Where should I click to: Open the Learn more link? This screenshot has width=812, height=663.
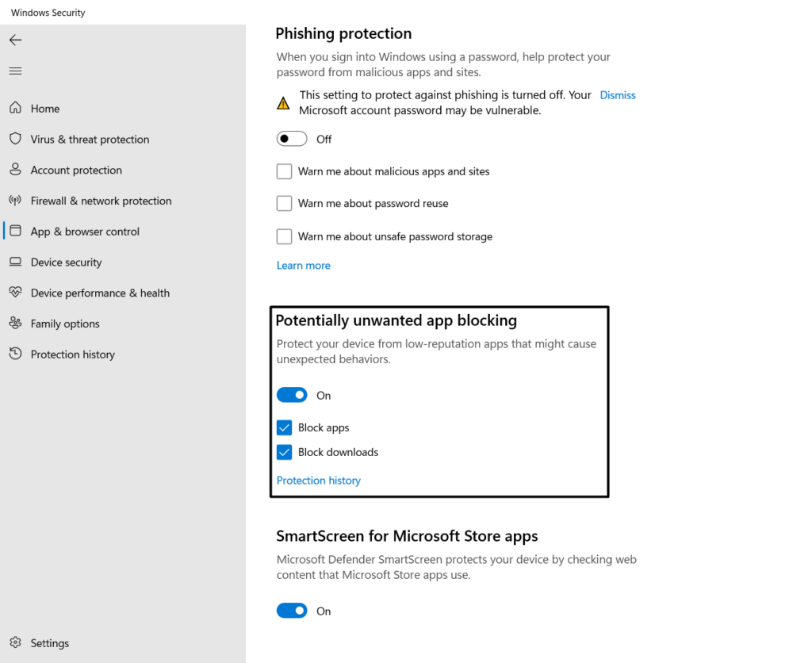click(x=303, y=266)
